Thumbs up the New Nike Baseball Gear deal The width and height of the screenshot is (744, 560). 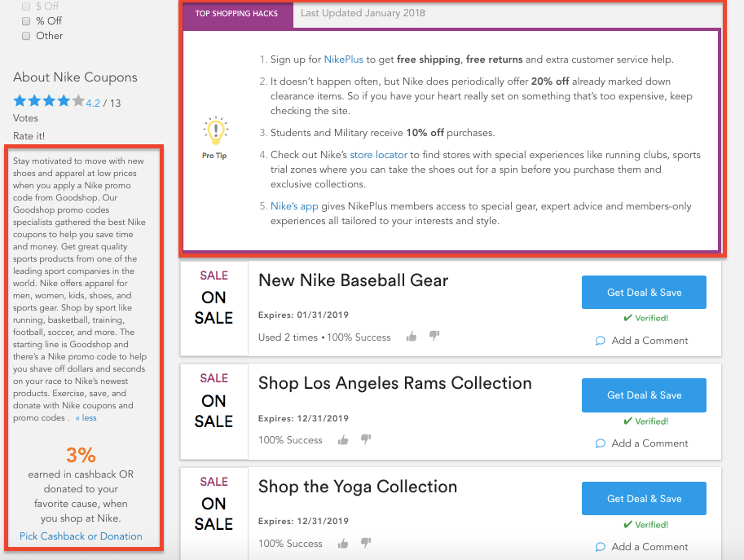pyautogui.click(x=412, y=337)
